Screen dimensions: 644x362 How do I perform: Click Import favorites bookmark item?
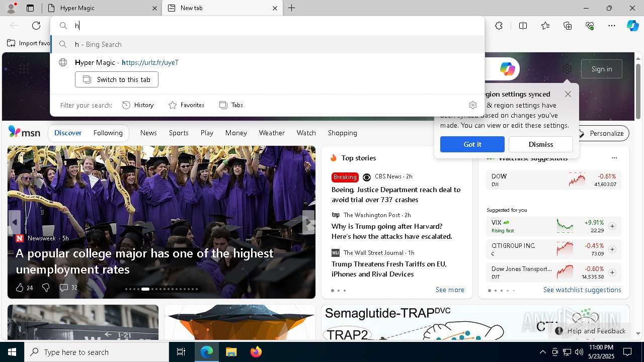28,43
